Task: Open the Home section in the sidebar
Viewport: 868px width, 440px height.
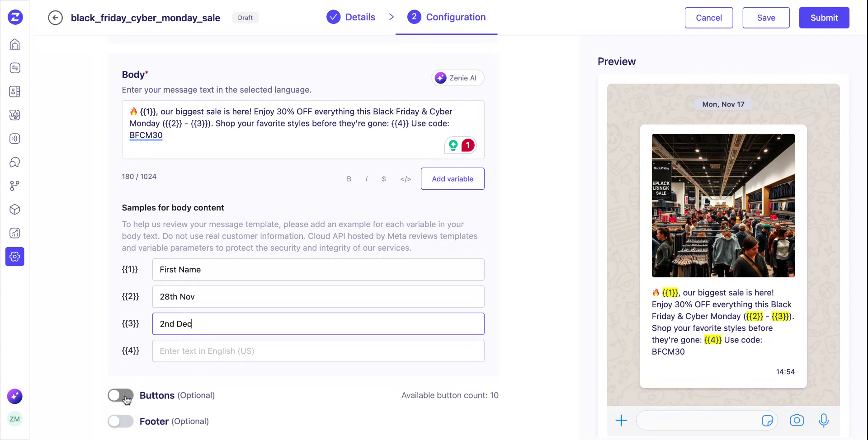Action: pos(14,44)
